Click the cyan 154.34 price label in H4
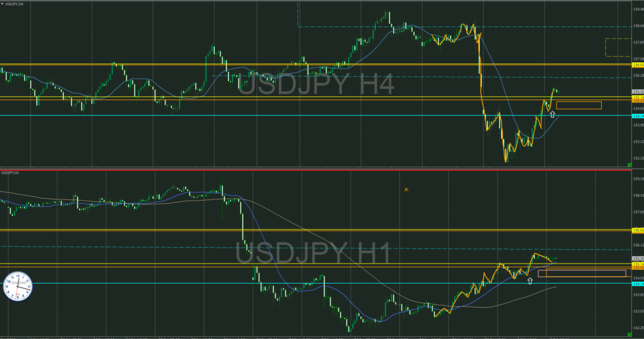The height and width of the screenshot is (339, 644). pos(638,116)
